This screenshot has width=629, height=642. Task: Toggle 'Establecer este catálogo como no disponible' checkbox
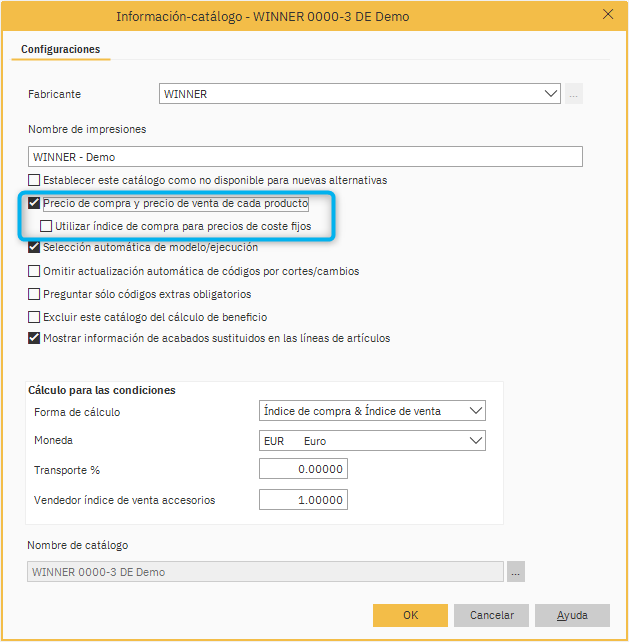click(35, 181)
